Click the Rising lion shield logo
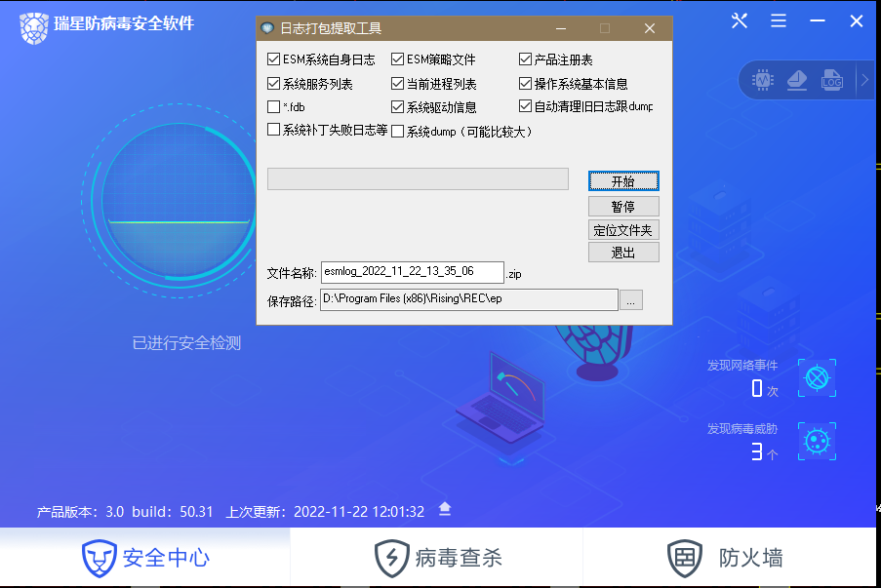The width and height of the screenshot is (881, 588). click(34, 27)
